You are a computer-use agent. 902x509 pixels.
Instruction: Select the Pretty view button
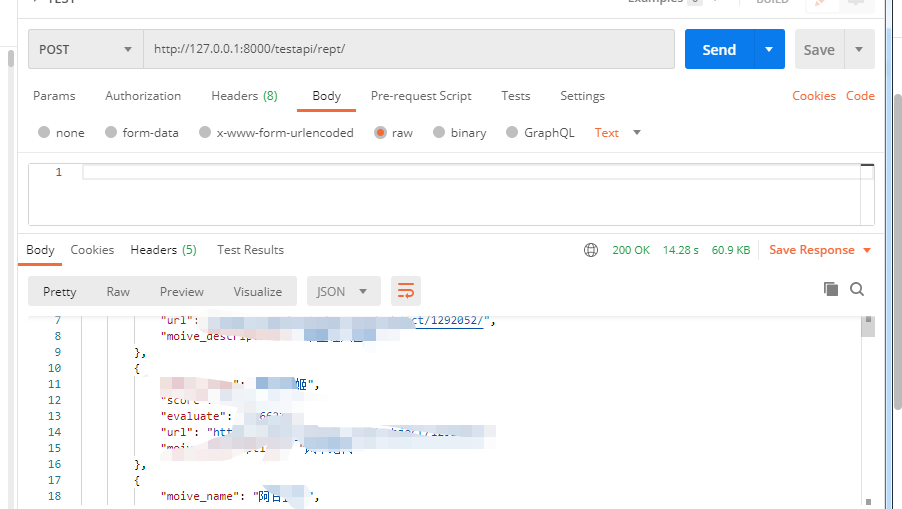pos(60,292)
